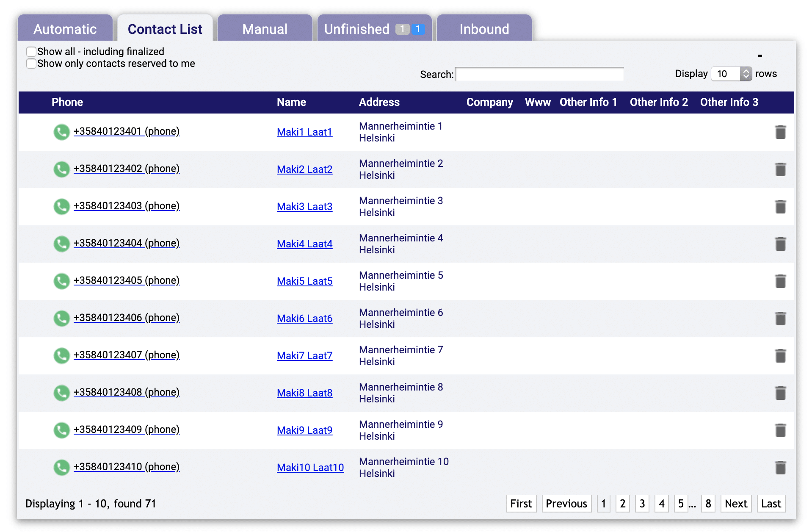Screen dimensions: 812x532
Task: Sort by the Phone column header
Action: (x=67, y=102)
